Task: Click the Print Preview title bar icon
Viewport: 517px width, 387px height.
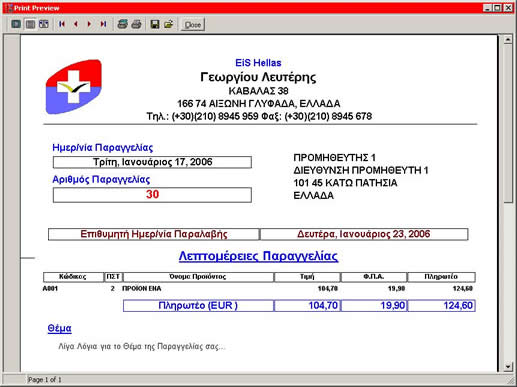Action: click(9, 8)
